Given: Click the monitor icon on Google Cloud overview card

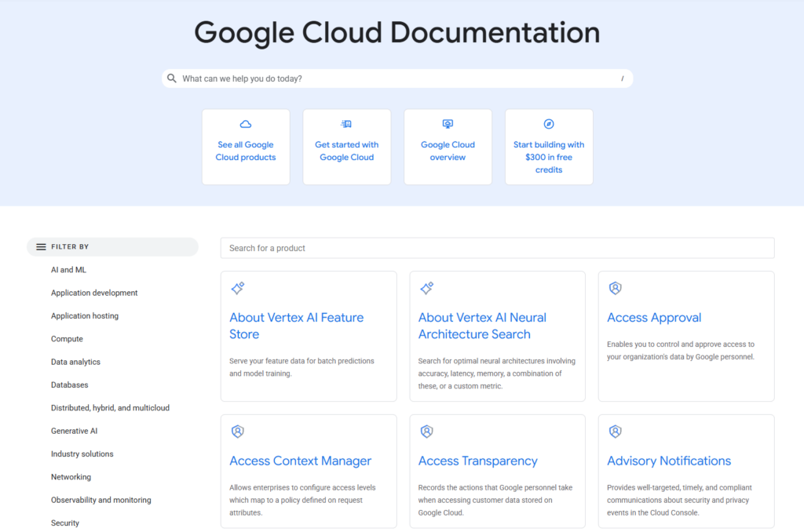Looking at the screenshot, I should [x=448, y=124].
